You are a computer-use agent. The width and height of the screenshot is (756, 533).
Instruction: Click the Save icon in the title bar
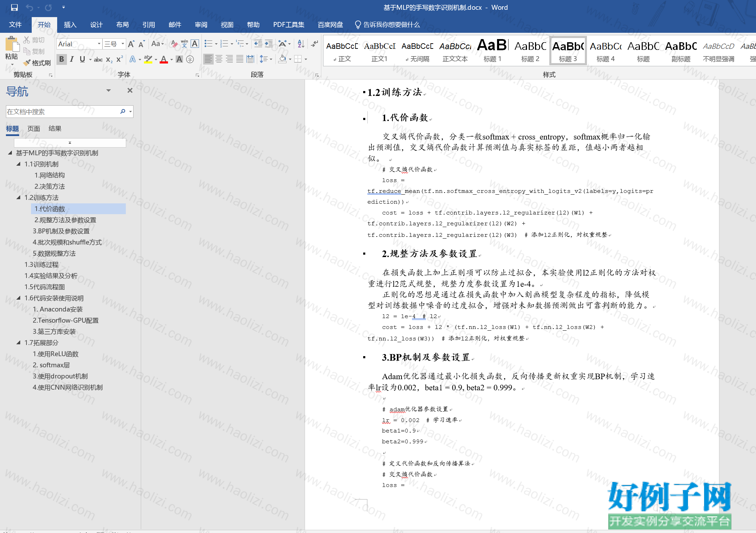(x=14, y=7)
